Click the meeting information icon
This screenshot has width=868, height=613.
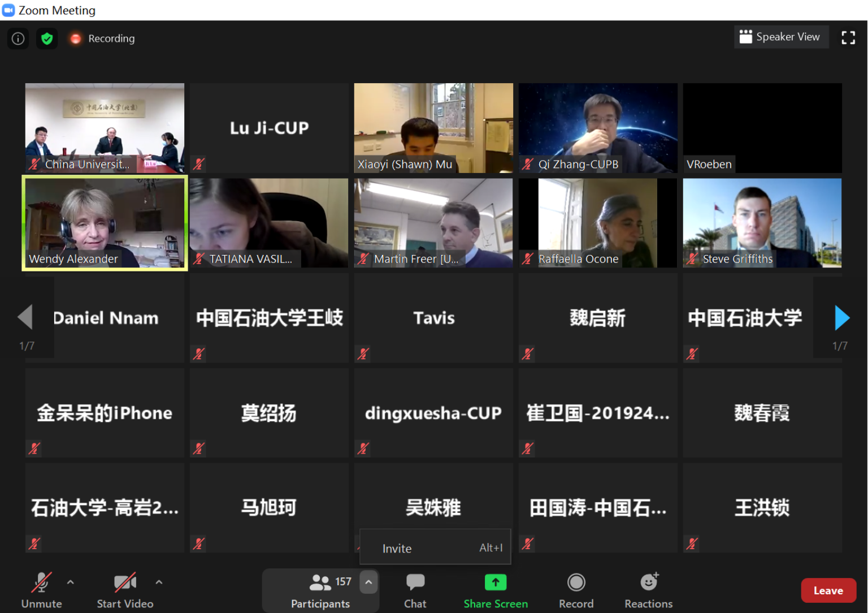(18, 38)
